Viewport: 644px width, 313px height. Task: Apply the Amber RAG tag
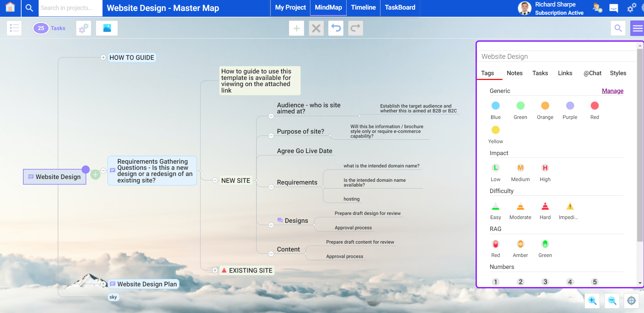click(x=520, y=244)
